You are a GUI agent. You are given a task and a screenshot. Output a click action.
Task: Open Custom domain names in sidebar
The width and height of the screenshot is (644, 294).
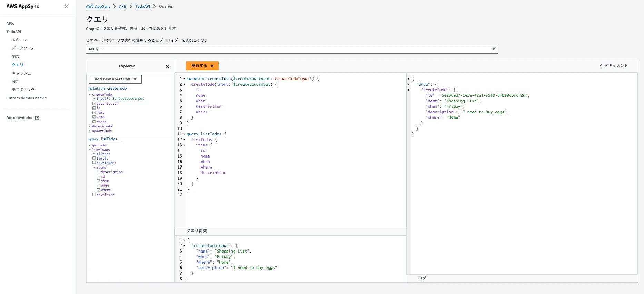pyautogui.click(x=27, y=98)
